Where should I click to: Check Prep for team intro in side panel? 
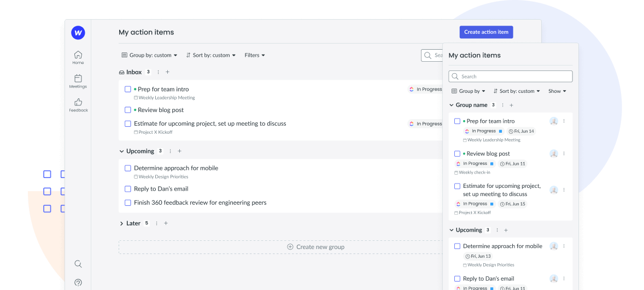[457, 121]
